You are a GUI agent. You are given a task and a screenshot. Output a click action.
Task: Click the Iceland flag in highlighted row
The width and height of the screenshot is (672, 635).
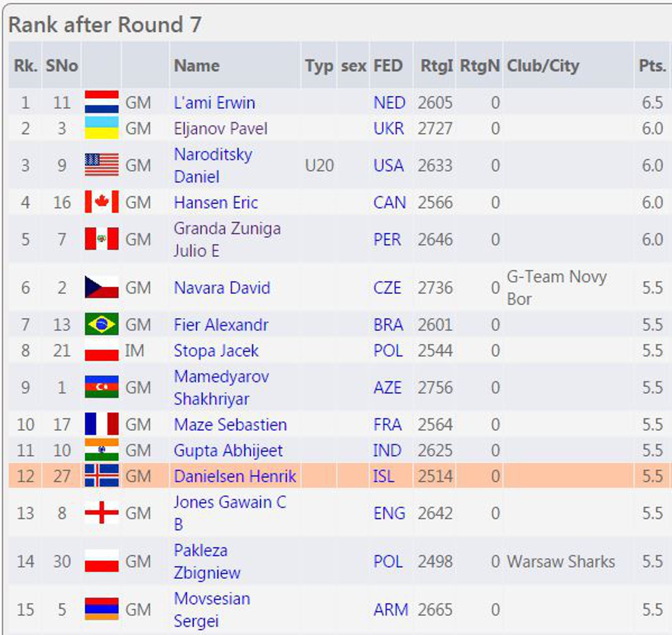click(x=102, y=476)
